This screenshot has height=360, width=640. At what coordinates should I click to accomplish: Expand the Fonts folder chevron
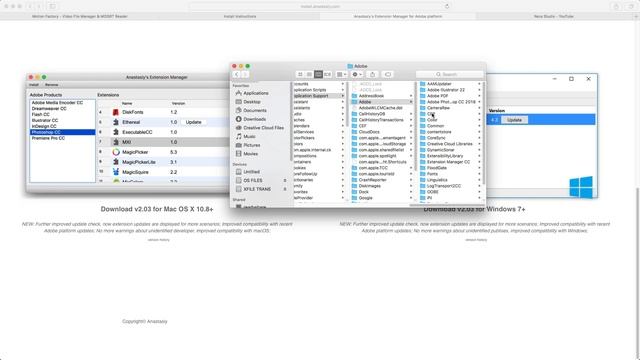point(479,174)
